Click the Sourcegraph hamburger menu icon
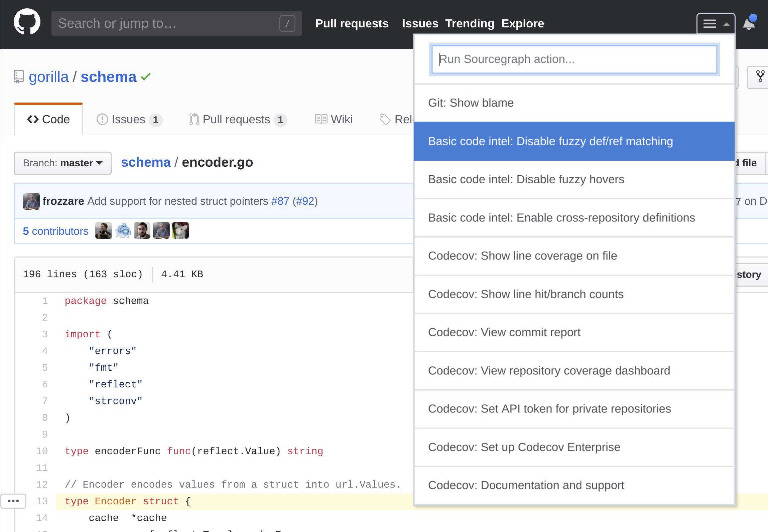 click(710, 24)
